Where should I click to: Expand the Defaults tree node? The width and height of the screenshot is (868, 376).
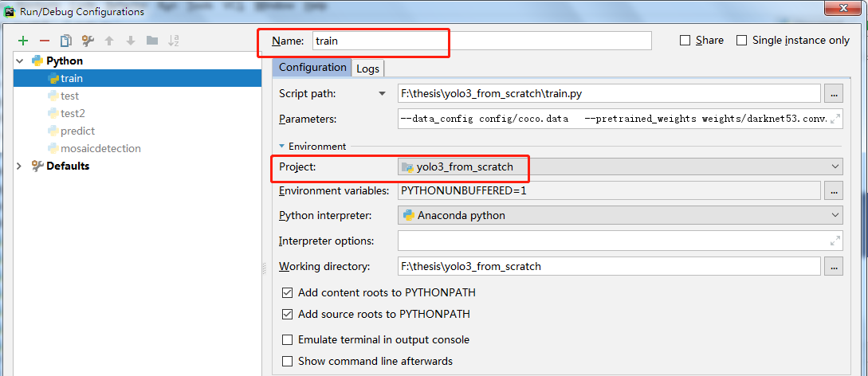(21, 166)
